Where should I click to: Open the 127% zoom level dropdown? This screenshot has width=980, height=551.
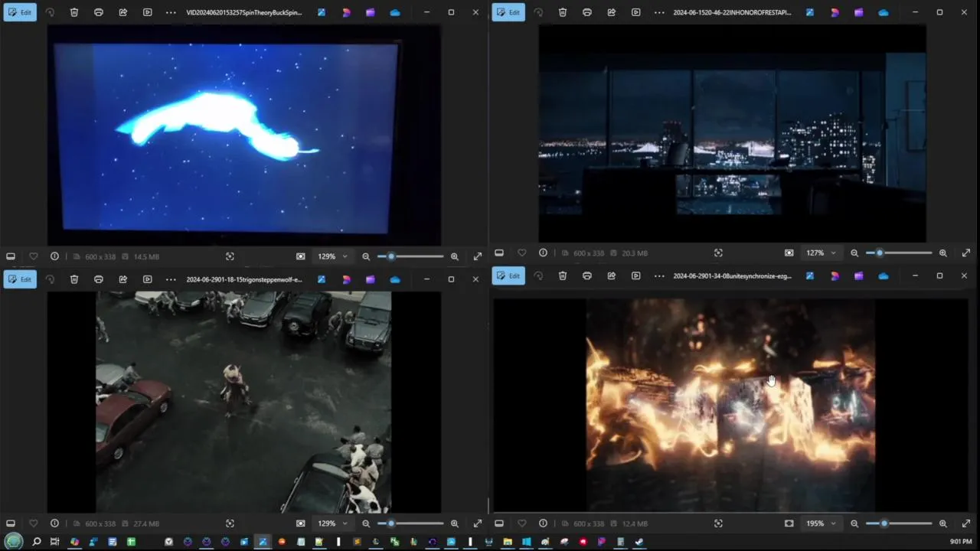(x=822, y=253)
